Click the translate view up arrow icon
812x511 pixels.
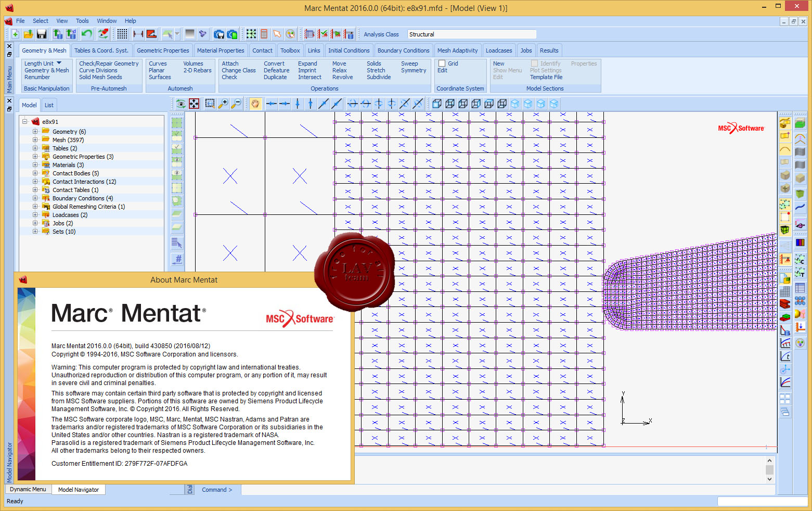[x=311, y=104]
